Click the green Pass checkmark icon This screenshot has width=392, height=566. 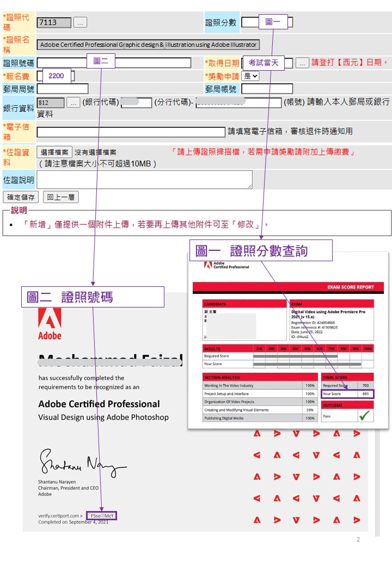365,416
